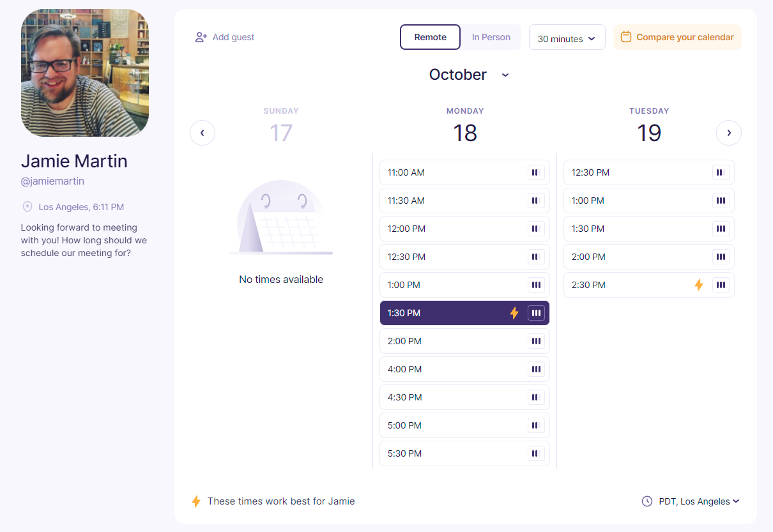Click availability bars icon on selected 1:30 PM slot
This screenshot has height=532, width=773.
click(x=536, y=313)
